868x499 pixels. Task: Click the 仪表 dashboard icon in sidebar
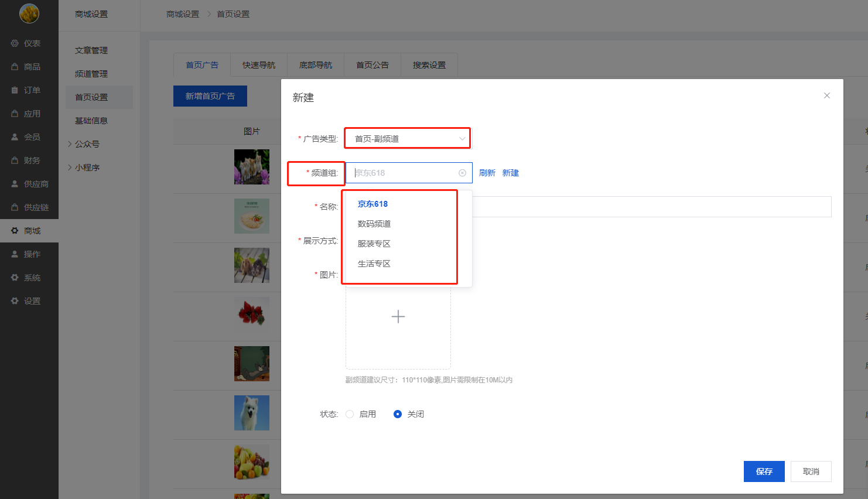pyautogui.click(x=15, y=43)
